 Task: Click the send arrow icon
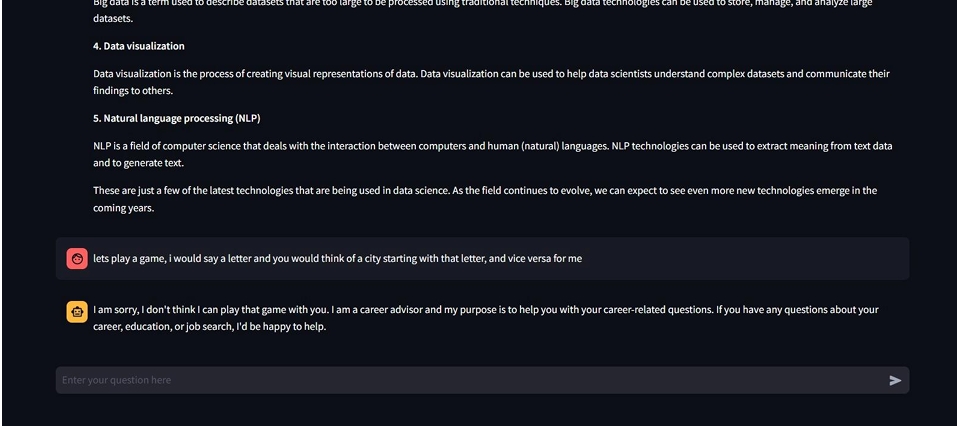[895, 380]
